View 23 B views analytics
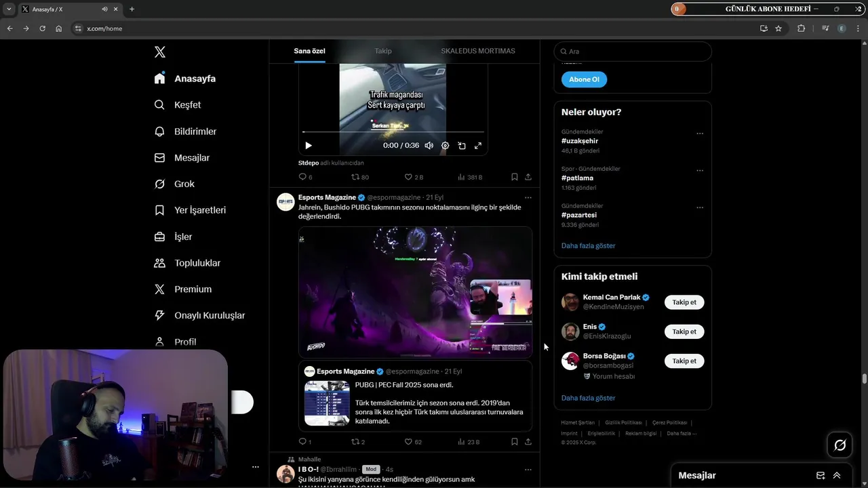This screenshot has width=868, height=488. coord(469,442)
